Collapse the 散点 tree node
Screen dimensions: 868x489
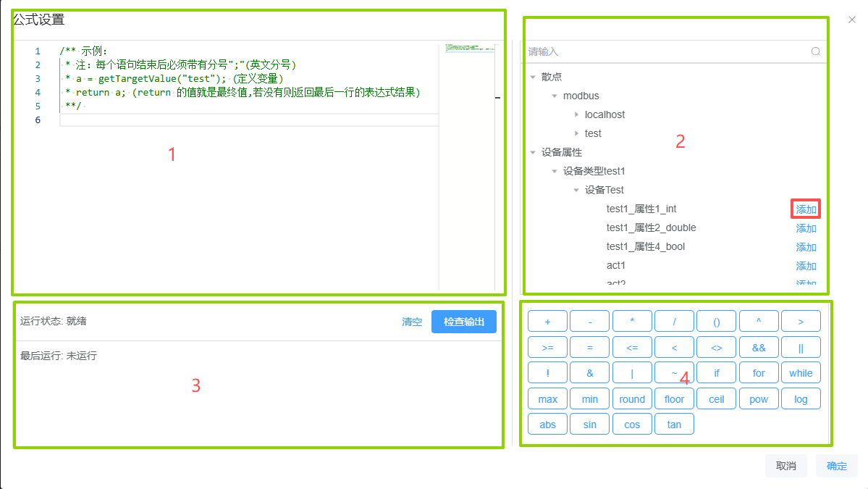[x=533, y=77]
